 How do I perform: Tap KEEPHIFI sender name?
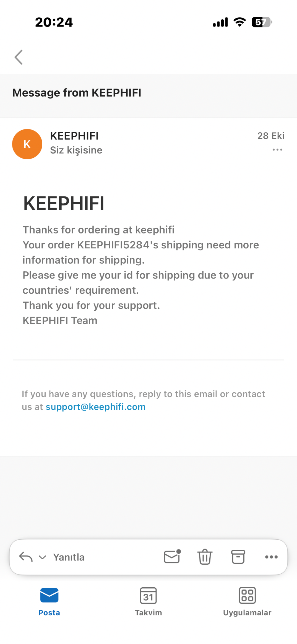tap(74, 136)
